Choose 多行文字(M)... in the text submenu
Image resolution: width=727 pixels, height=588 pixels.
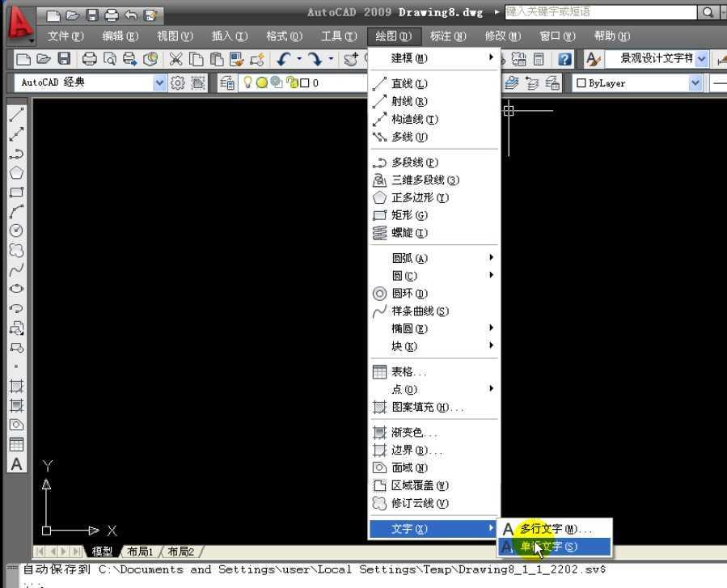point(555,529)
